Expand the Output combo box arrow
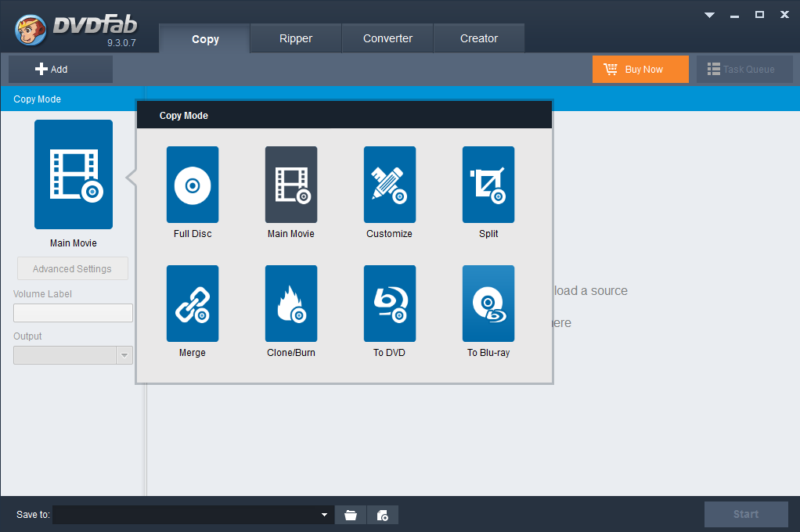The width and height of the screenshot is (800, 532). point(124,355)
